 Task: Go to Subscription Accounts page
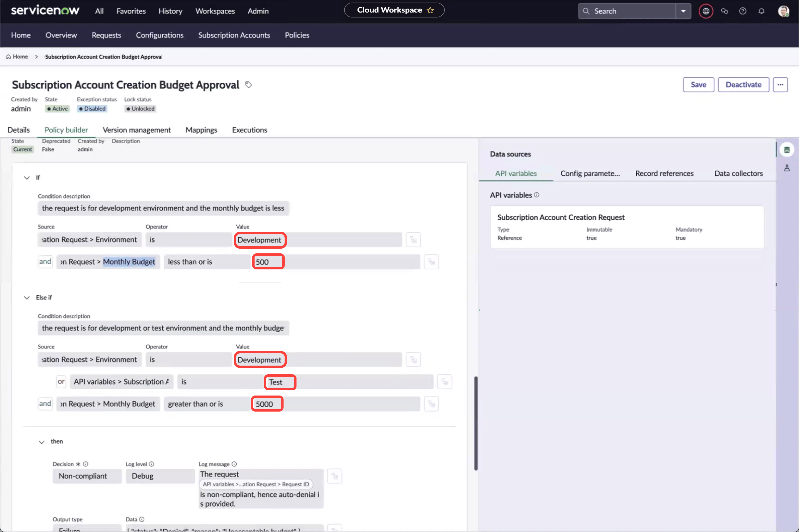point(234,35)
